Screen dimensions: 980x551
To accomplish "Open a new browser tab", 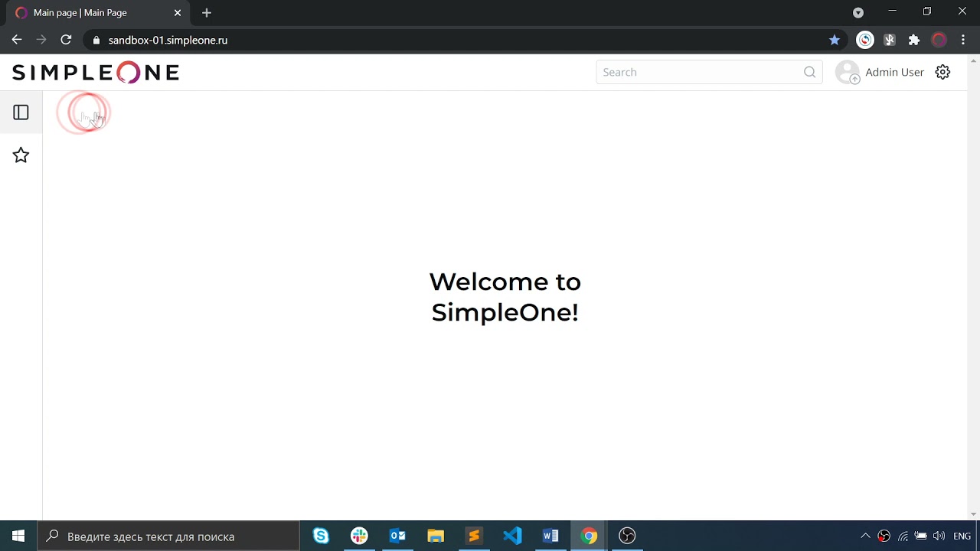I will 206,13.
